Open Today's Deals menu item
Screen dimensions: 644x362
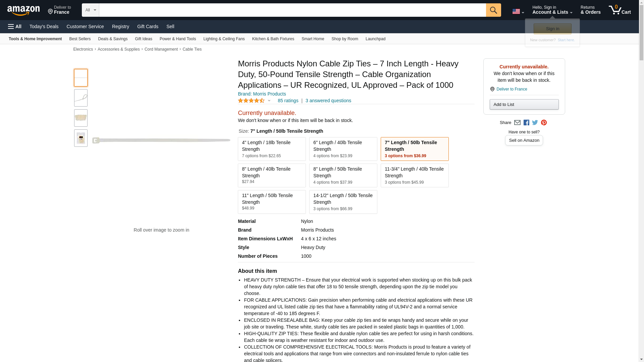click(x=44, y=26)
